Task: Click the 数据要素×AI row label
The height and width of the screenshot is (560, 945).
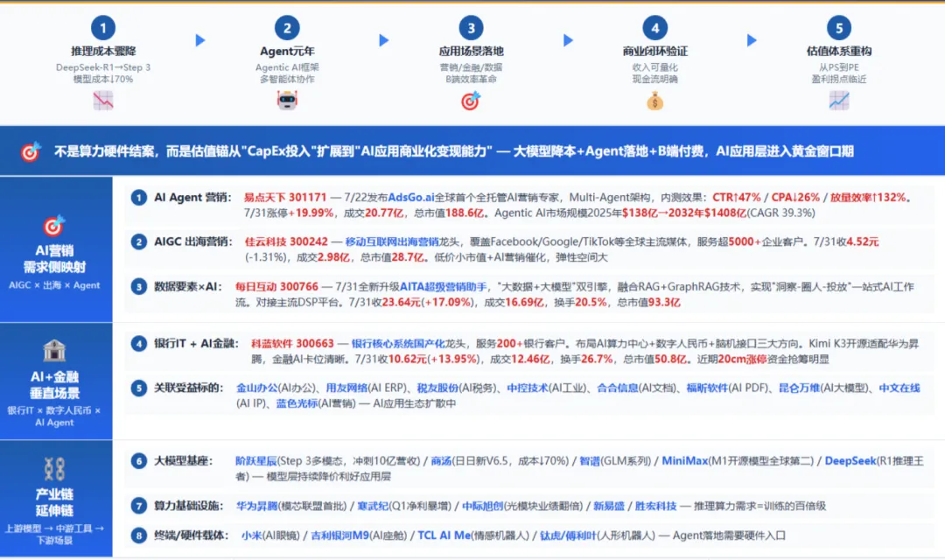Action: pos(188,286)
